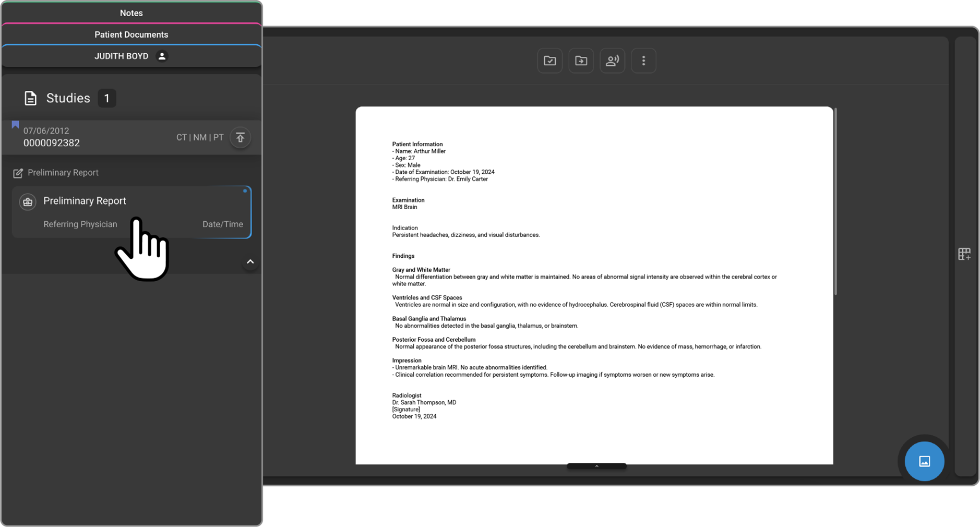The height and width of the screenshot is (527, 980).
Task: Click the document viewer vertical scrollbar
Action: click(835, 201)
